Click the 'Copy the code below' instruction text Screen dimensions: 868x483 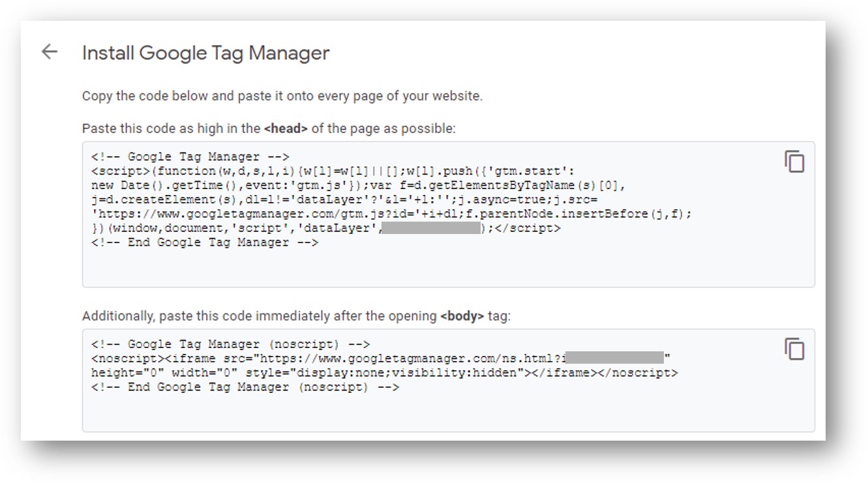tap(282, 96)
